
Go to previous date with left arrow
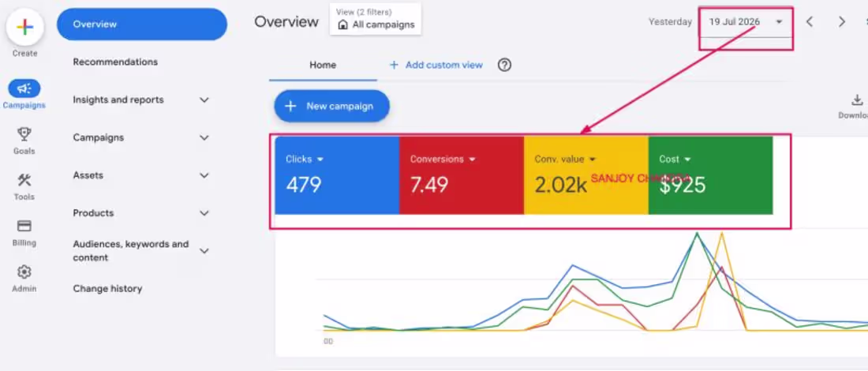coord(810,21)
